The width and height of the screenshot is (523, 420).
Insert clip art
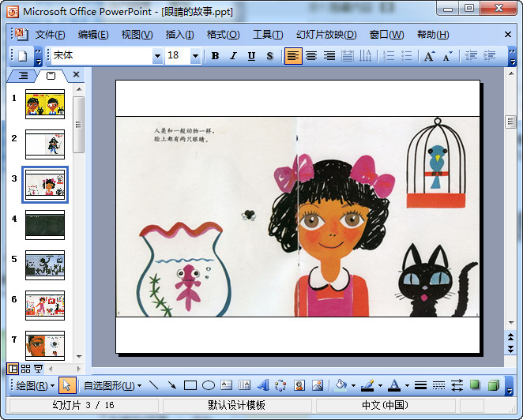[299, 386]
